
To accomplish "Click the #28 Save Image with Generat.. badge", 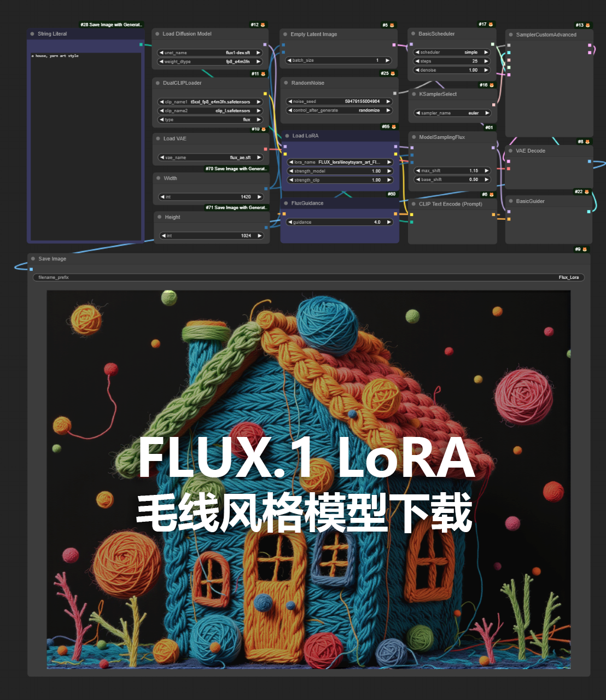I will [112, 25].
